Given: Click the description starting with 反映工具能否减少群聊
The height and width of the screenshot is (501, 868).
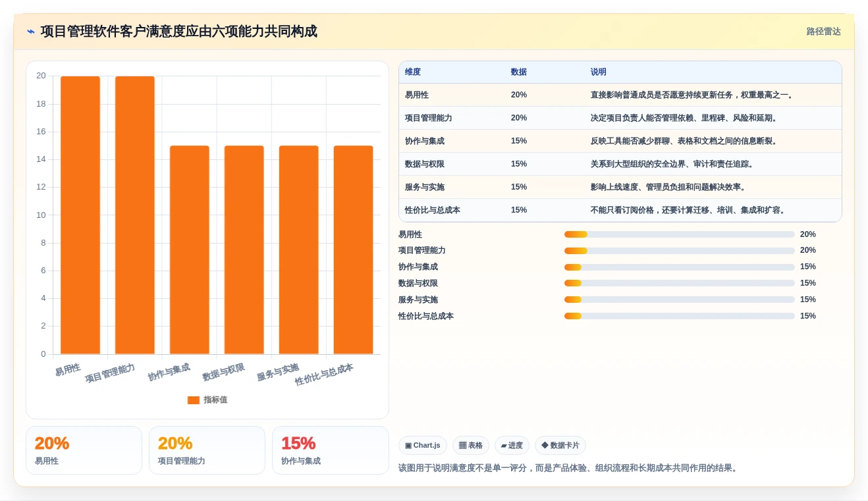Looking at the screenshot, I should (x=686, y=142).
